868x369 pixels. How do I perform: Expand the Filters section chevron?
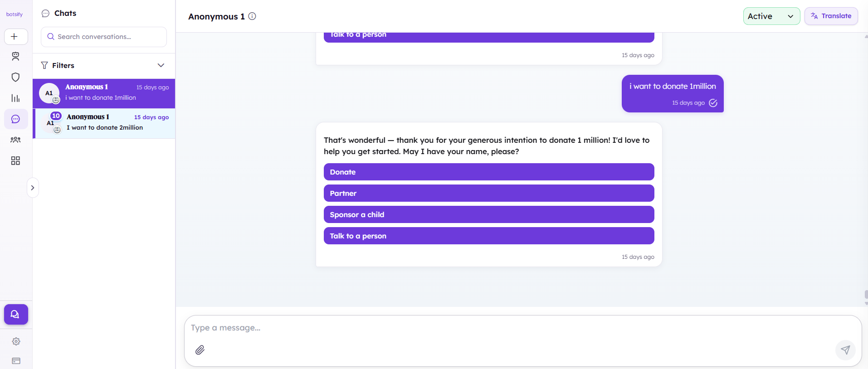(161, 65)
